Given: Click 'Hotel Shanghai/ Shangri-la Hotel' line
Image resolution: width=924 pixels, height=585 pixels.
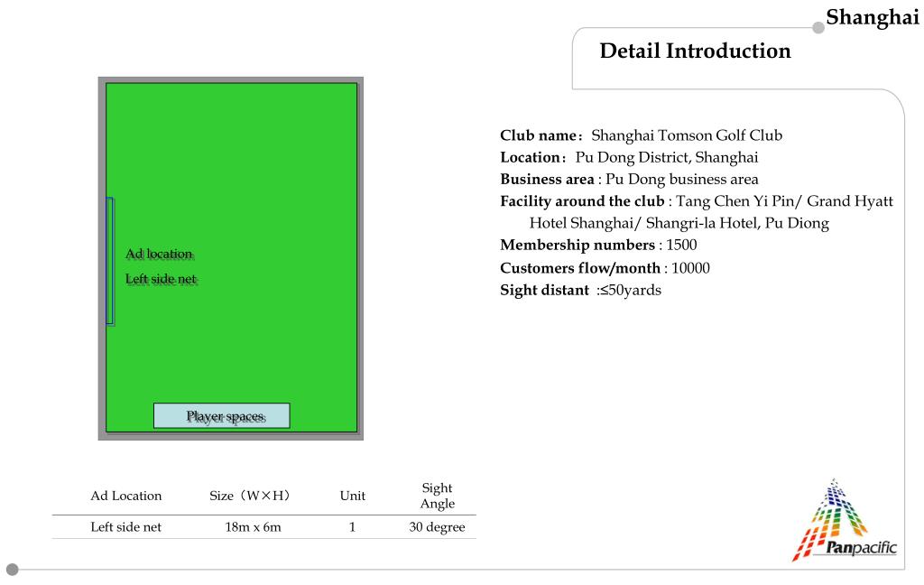Looking at the screenshot, I should click(x=679, y=223).
